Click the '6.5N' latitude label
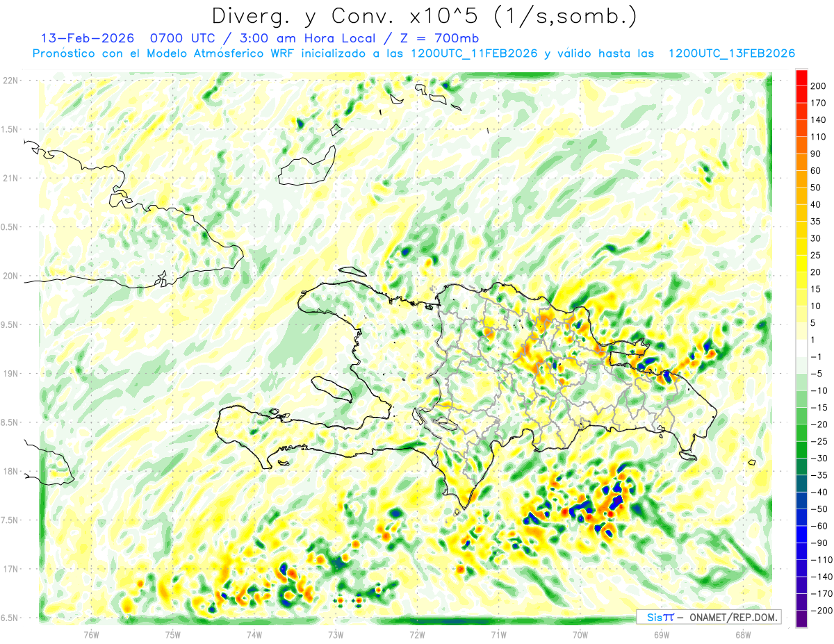The width and height of the screenshot is (834, 644). (x=10, y=618)
